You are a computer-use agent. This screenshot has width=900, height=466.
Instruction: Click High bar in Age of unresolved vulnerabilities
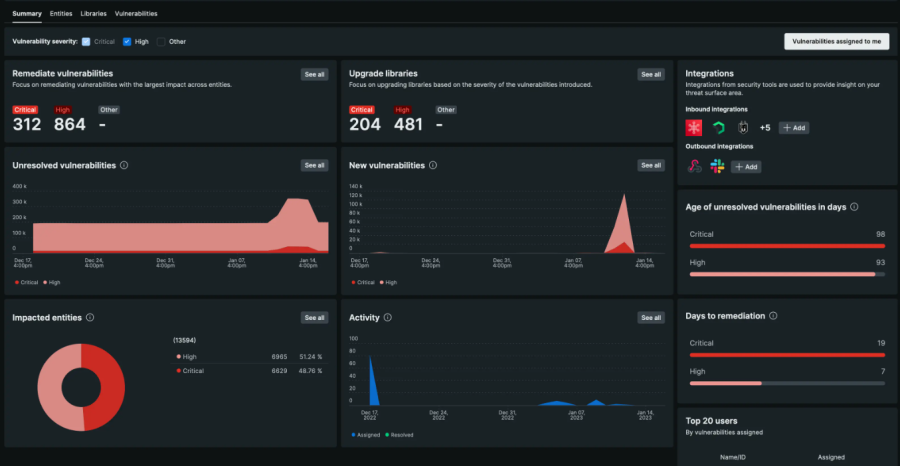(x=787, y=274)
